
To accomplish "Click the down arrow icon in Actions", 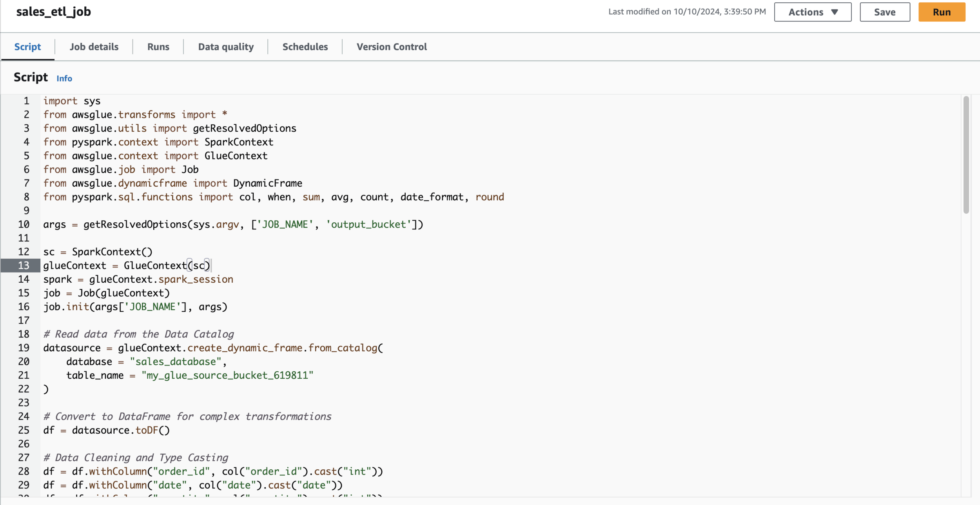I will point(835,12).
